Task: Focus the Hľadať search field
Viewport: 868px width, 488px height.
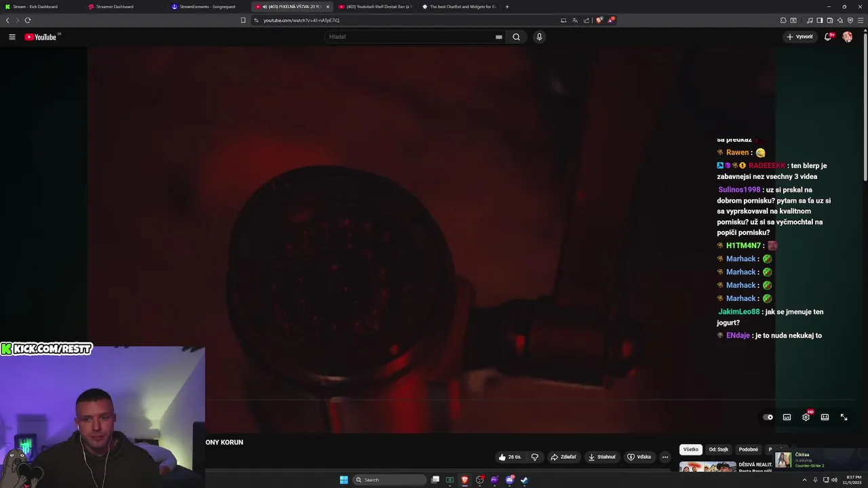Action: (414, 37)
